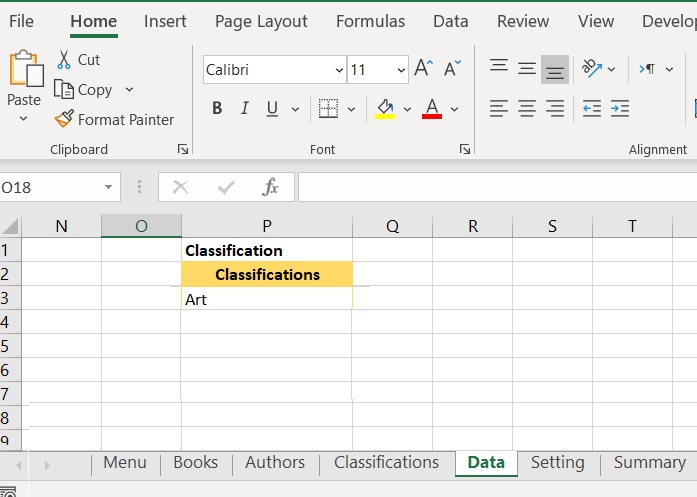Toggle Italic formatting
Image resolution: width=697 pixels, height=497 pixels.
tap(245, 109)
